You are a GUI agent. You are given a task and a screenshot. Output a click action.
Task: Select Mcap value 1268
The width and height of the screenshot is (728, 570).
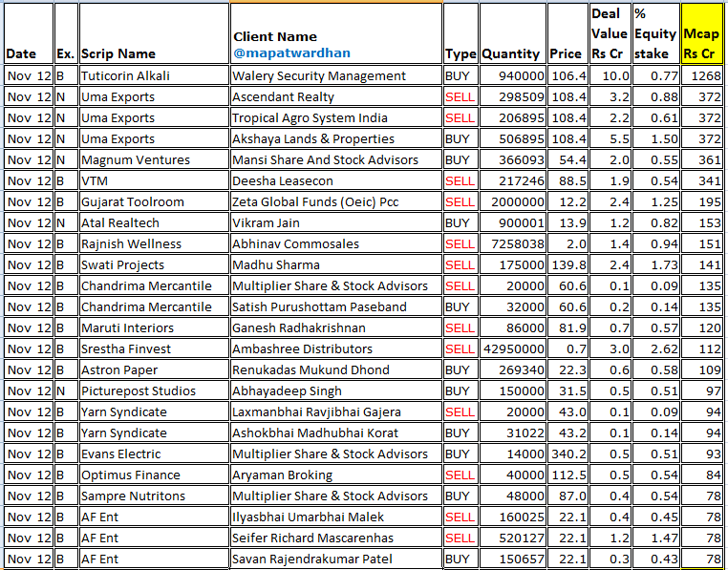[701, 75]
